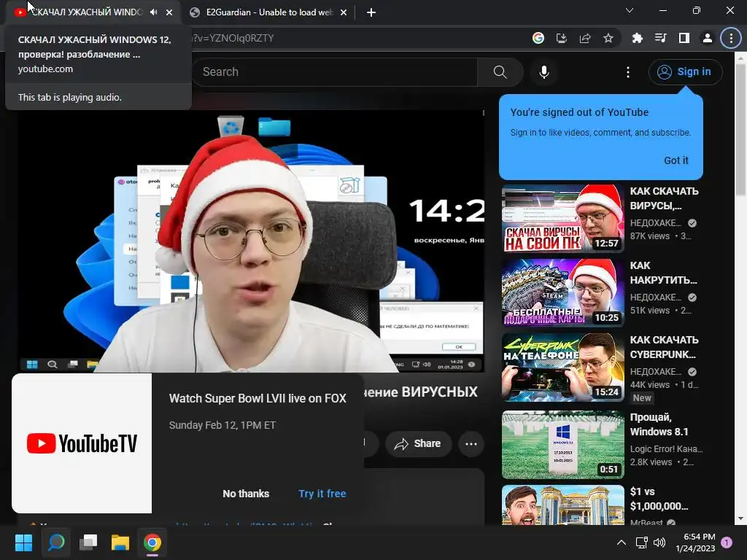Open video title Прощай, Windows 8.1

tap(659, 424)
